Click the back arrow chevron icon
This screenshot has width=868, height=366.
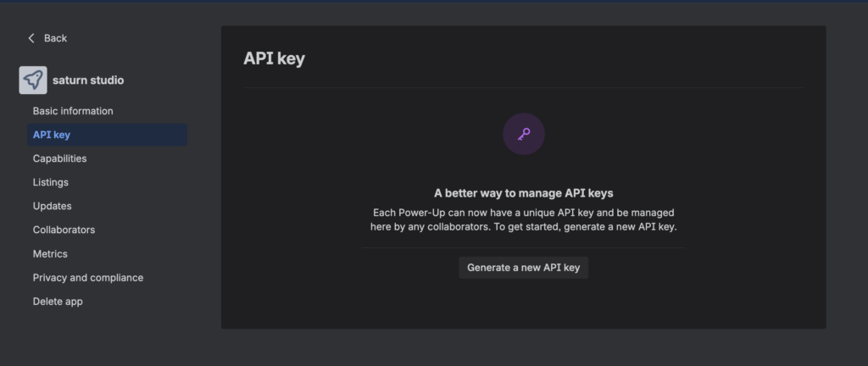tap(31, 38)
